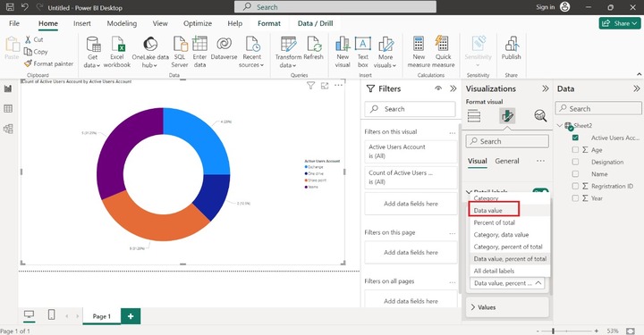Image resolution: width=644 pixels, height=335 pixels.
Task: Check the Designation field checkbox
Action: (575, 162)
